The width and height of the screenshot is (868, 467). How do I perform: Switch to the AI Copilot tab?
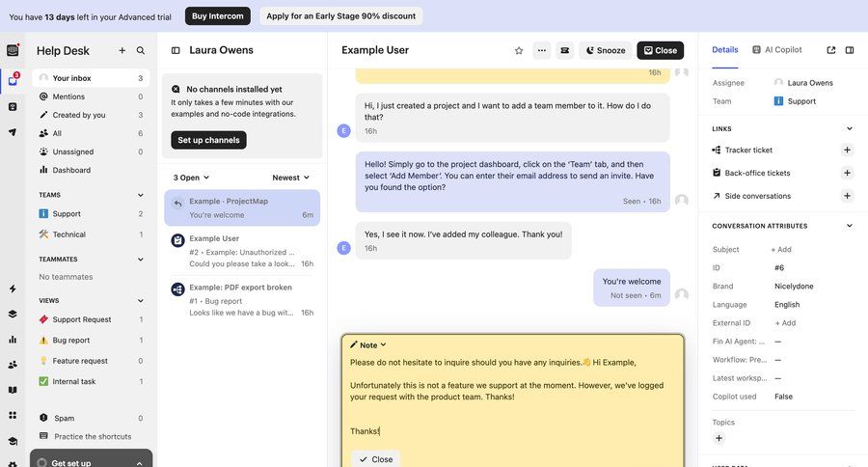[x=777, y=50]
